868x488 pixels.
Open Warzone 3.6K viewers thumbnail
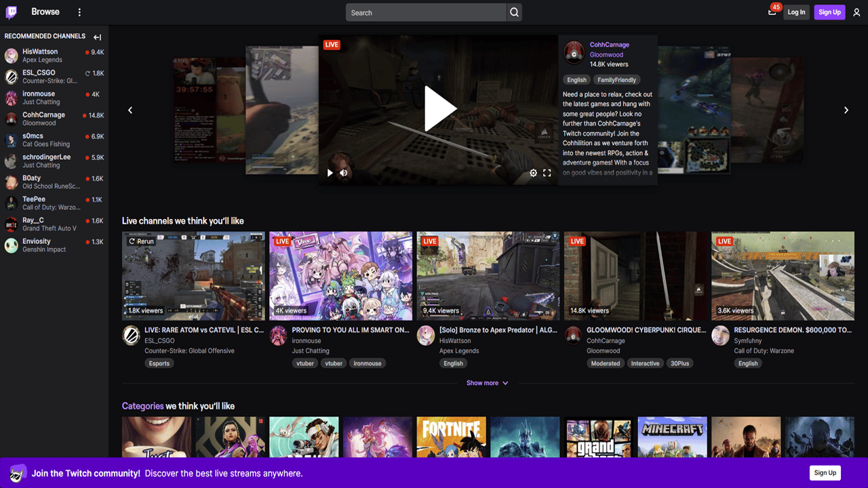[x=783, y=276]
